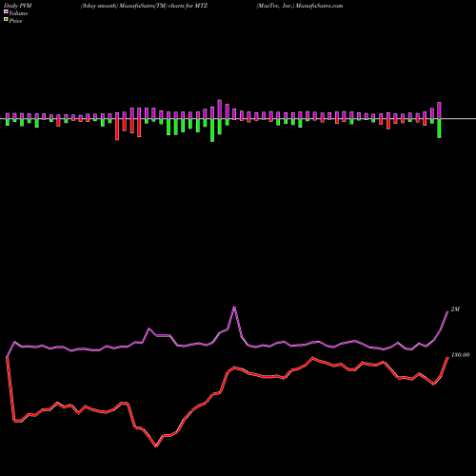Click the lowest trough of the red price line
This screenshot has height=476, width=476.
(x=156, y=446)
